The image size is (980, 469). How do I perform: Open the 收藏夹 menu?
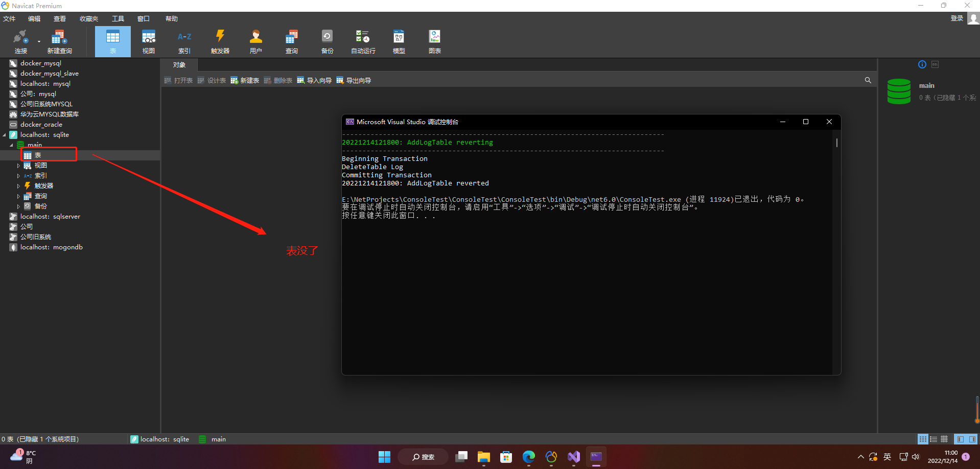(89, 19)
